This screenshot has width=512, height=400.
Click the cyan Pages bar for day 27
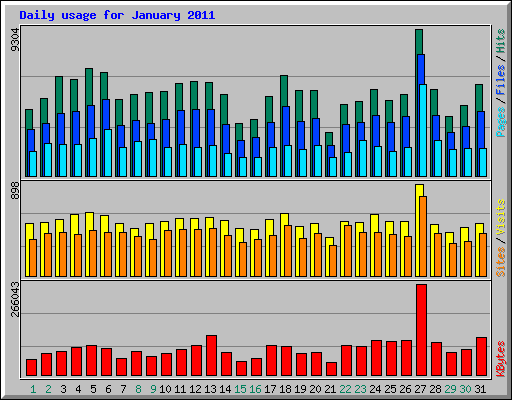(x=423, y=130)
